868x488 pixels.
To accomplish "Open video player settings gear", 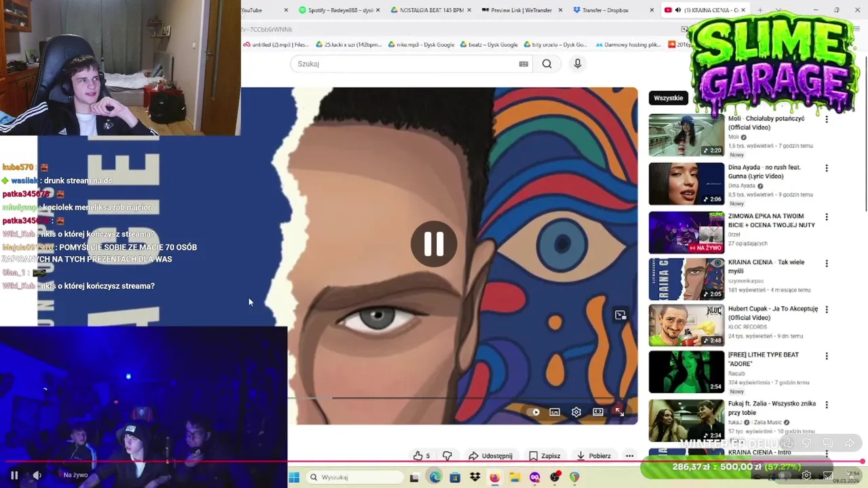I will pos(576,411).
